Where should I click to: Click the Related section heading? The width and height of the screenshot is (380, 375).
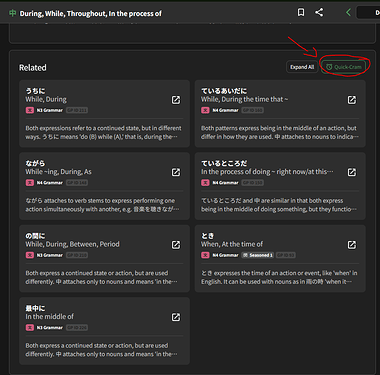[33, 68]
